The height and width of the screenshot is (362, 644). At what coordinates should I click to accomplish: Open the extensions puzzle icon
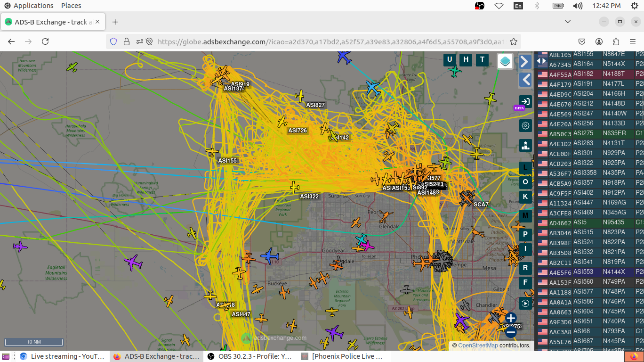point(616,41)
